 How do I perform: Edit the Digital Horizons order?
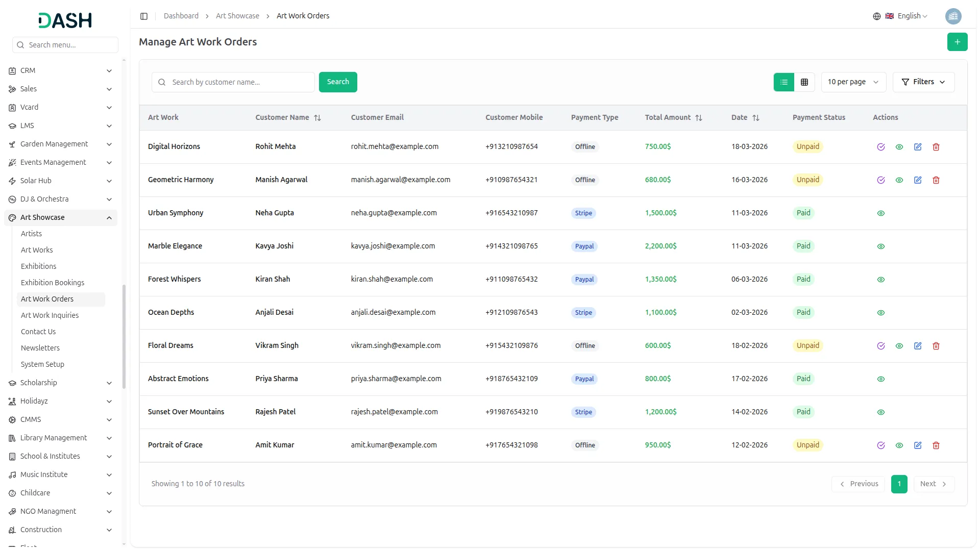pos(917,147)
